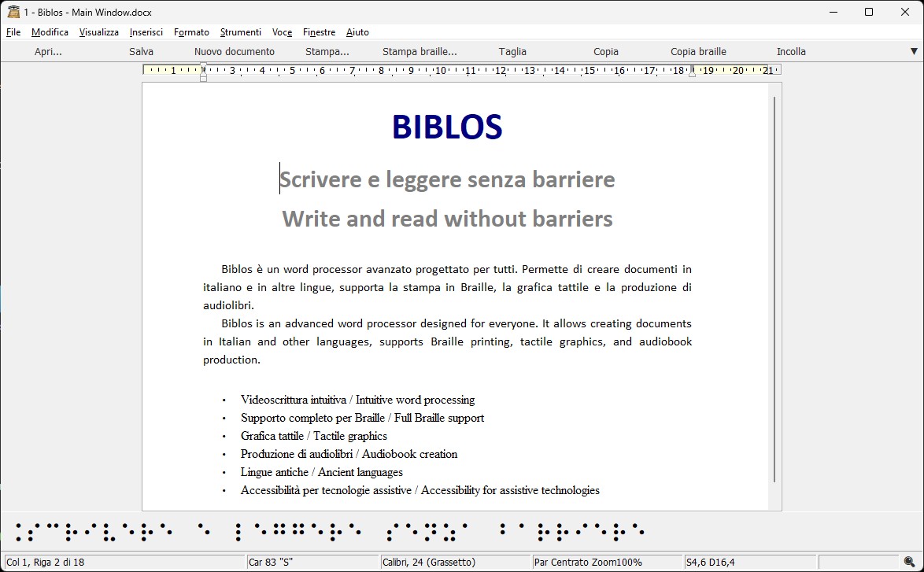The width and height of the screenshot is (924, 572).
Task: Click the paragraph starting 'Biblos è un word processor'
Action: coord(447,287)
